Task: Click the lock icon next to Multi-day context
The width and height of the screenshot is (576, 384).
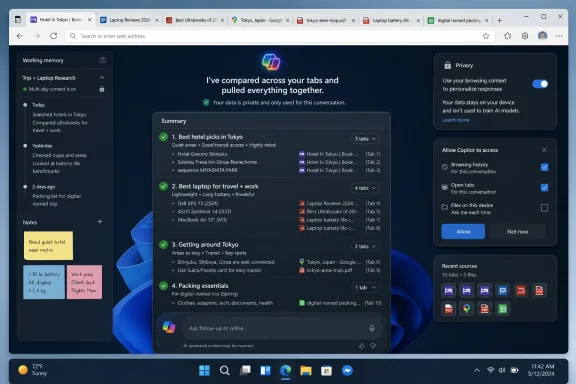Action: pyautogui.click(x=102, y=89)
